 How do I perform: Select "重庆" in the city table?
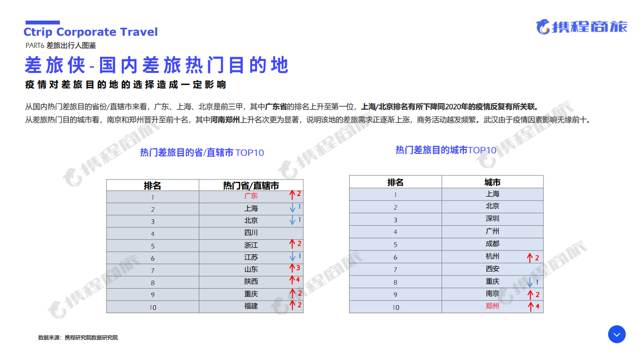tap(493, 282)
